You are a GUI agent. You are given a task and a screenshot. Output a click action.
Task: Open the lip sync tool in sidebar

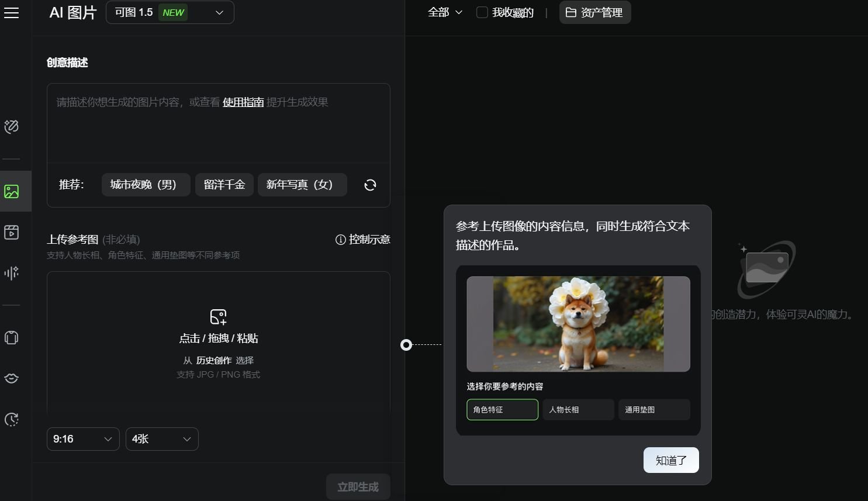pos(11,378)
